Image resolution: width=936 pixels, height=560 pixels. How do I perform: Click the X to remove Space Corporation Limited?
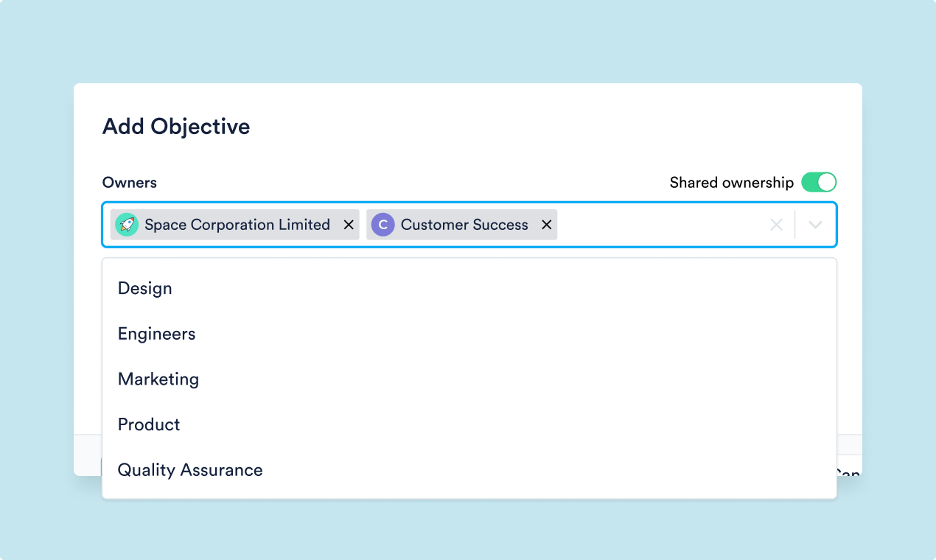348,225
